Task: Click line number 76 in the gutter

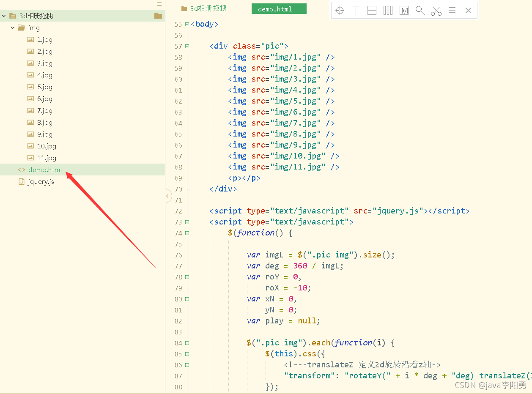Action: (178, 255)
